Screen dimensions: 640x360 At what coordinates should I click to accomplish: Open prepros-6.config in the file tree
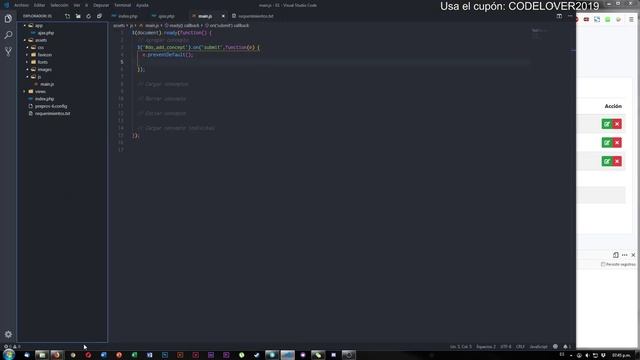point(51,106)
